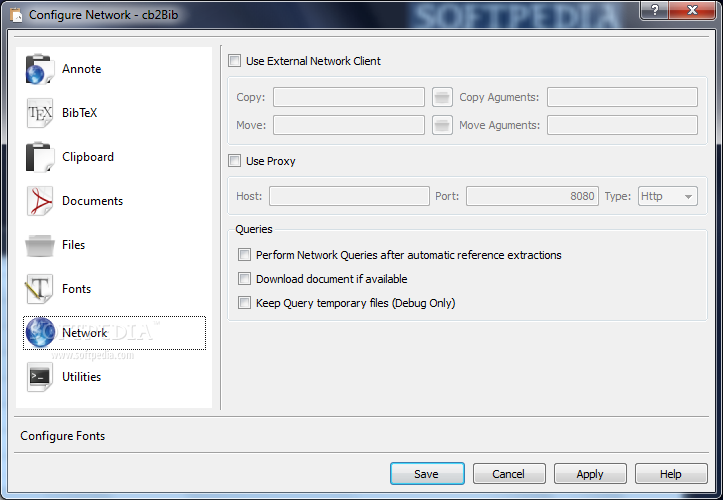
Task: Click the question mark help title button
Action: pyautogui.click(x=654, y=10)
